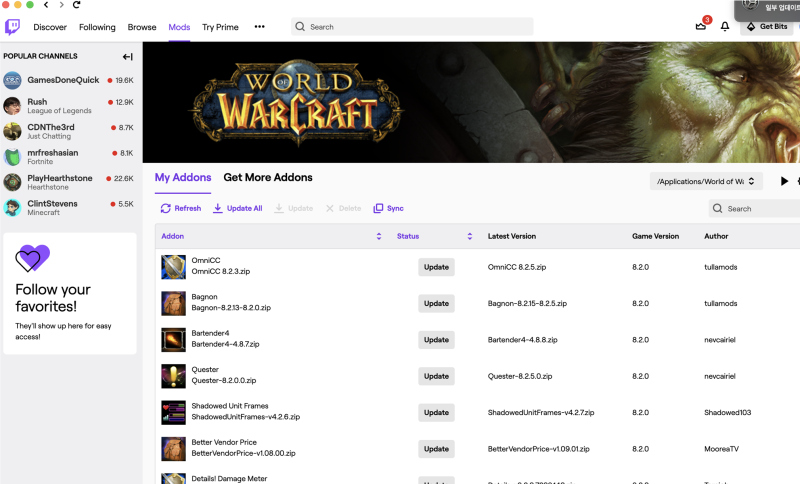Reload the page with the refresh icon
800x484 pixels.
coord(77,5)
